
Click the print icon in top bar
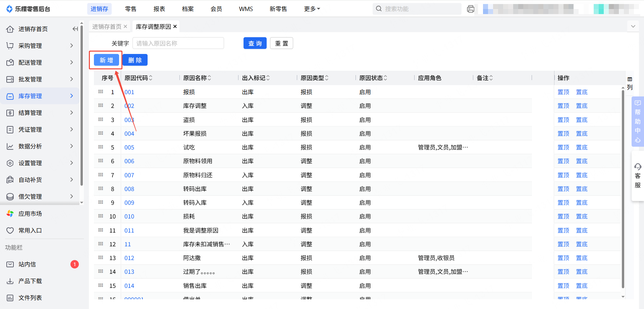pos(471,9)
